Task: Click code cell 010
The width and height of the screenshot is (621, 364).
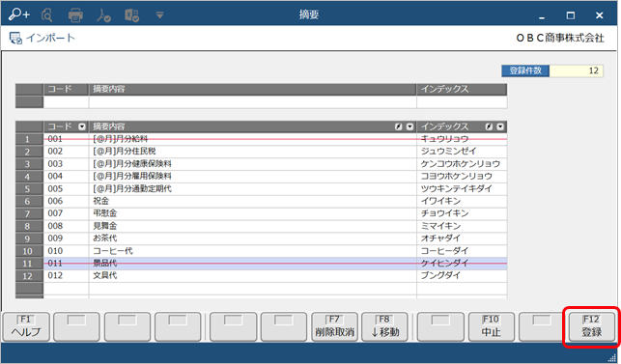Action: pyautogui.click(x=66, y=251)
